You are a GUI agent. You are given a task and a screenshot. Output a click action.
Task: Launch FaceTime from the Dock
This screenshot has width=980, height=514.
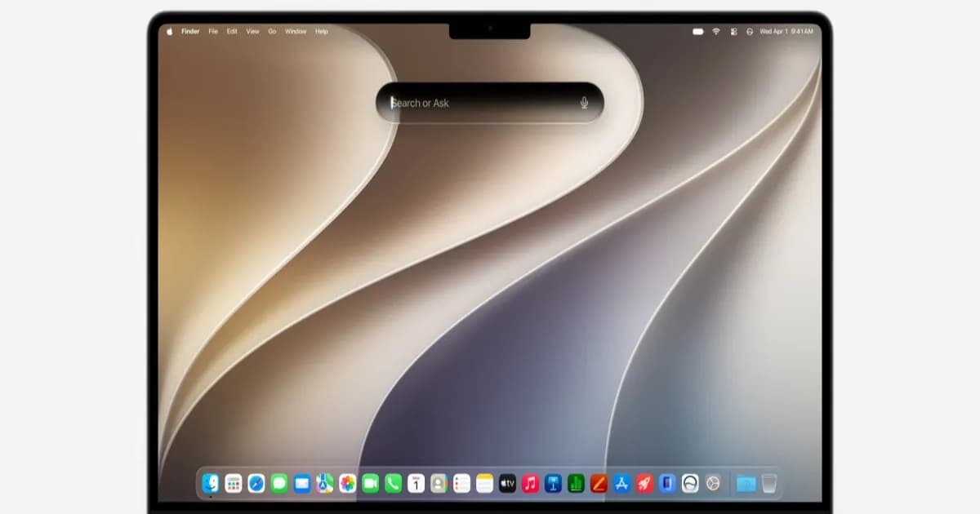(x=371, y=483)
